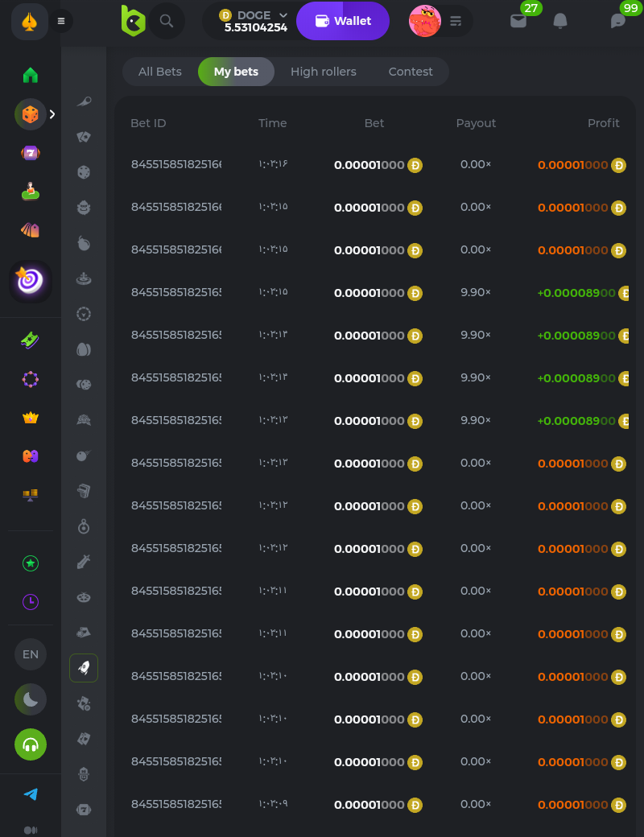The image size is (644, 837).
Task: Click the green headphones support button
Action: click(31, 744)
